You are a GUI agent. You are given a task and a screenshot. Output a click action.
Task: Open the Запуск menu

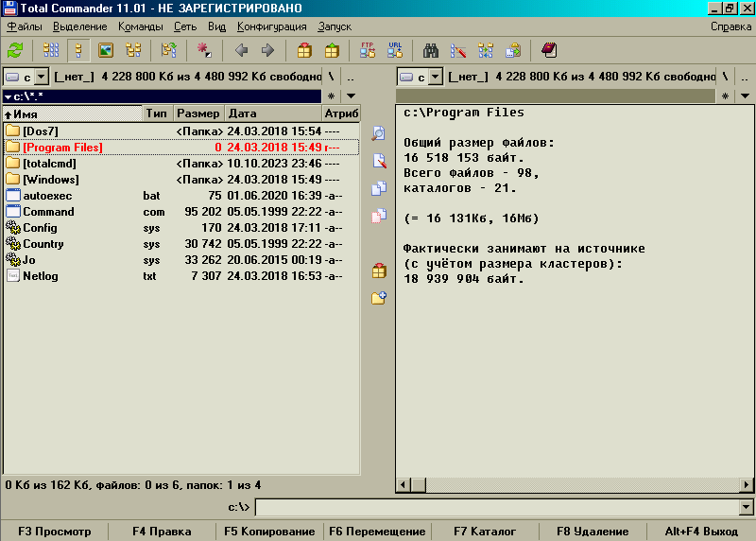(335, 26)
